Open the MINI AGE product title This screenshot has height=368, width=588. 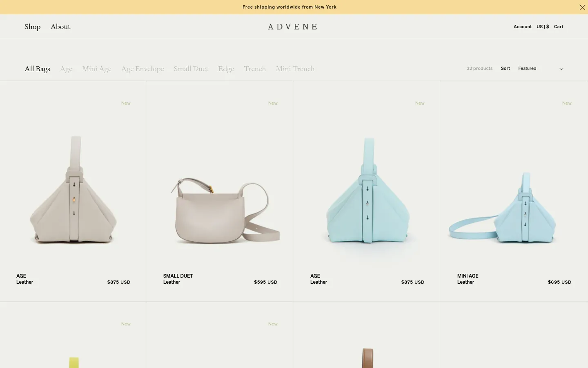click(x=468, y=276)
